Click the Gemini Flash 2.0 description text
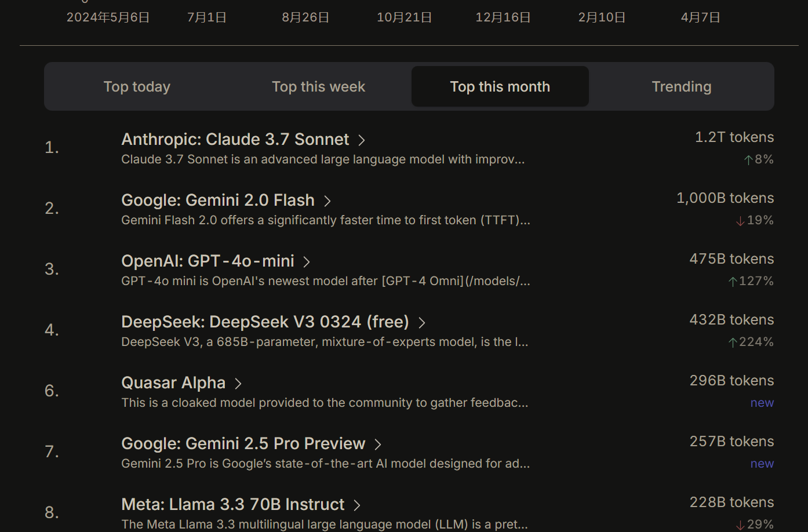 coord(326,220)
